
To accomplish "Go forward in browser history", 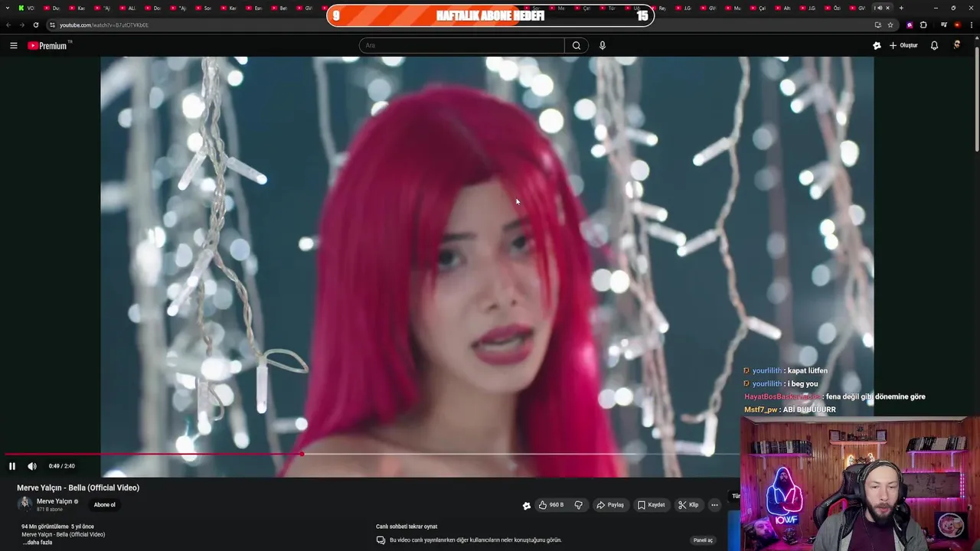I will pyautogui.click(x=21, y=24).
